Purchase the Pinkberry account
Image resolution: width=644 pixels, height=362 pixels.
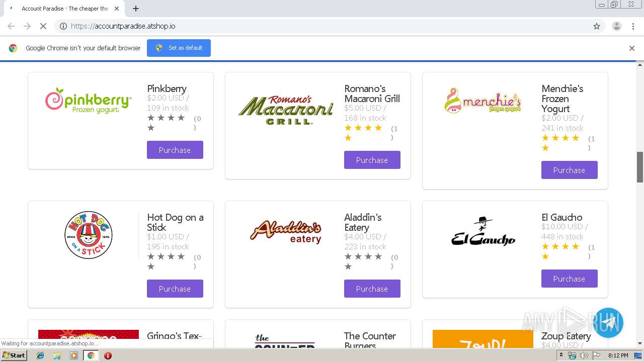coord(175,150)
